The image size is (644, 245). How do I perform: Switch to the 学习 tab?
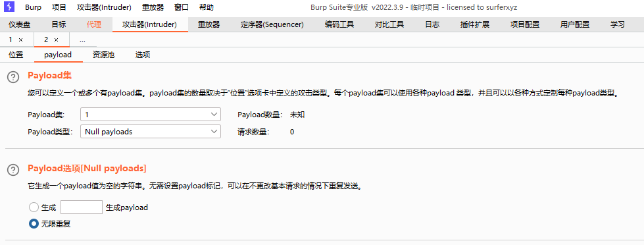pyautogui.click(x=617, y=24)
